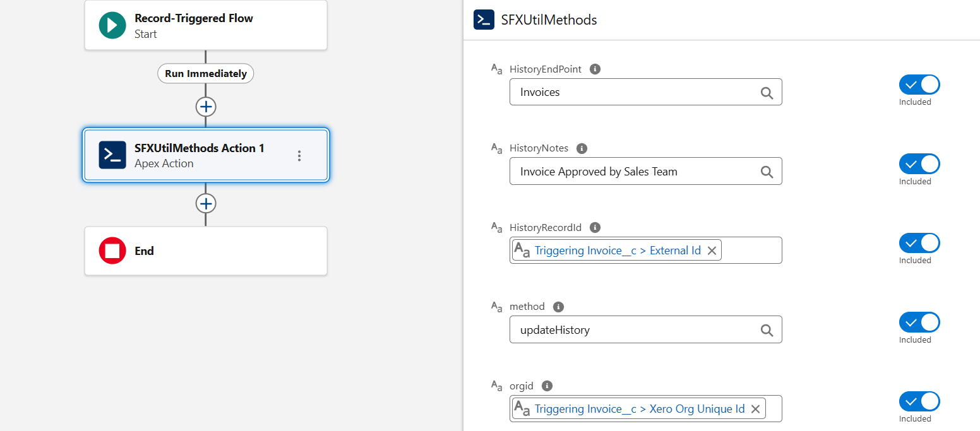The width and height of the screenshot is (980, 431).
Task: Click info icon next to HistoryRecordId
Action: (595, 228)
